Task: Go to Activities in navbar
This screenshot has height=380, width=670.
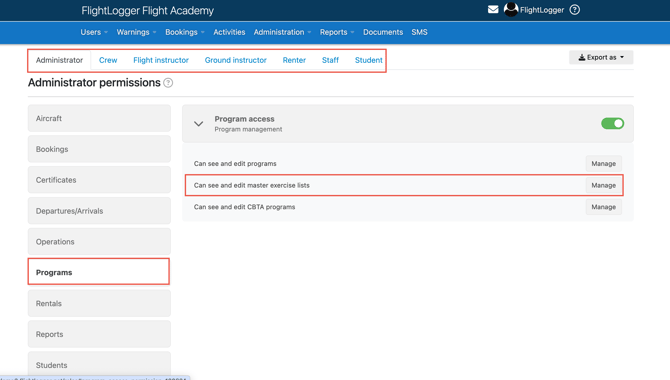Action: (x=229, y=32)
